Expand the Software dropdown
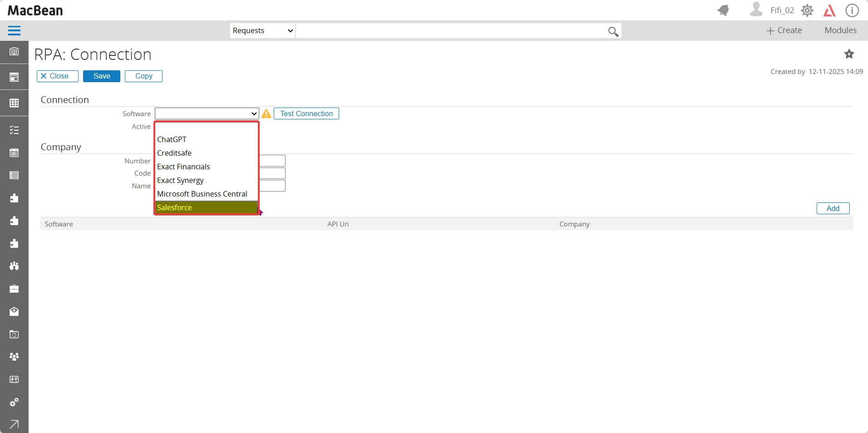 point(207,113)
